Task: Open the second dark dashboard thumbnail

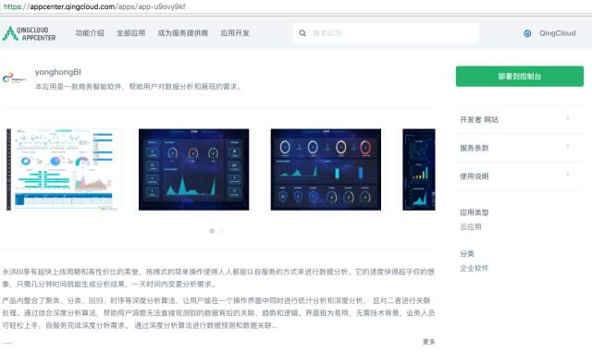Action: point(193,170)
